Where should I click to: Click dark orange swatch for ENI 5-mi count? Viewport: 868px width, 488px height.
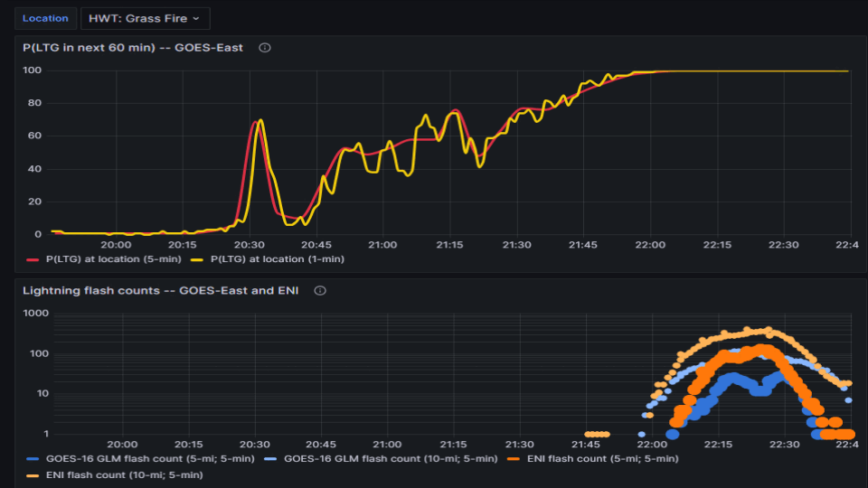pyautogui.click(x=514, y=459)
